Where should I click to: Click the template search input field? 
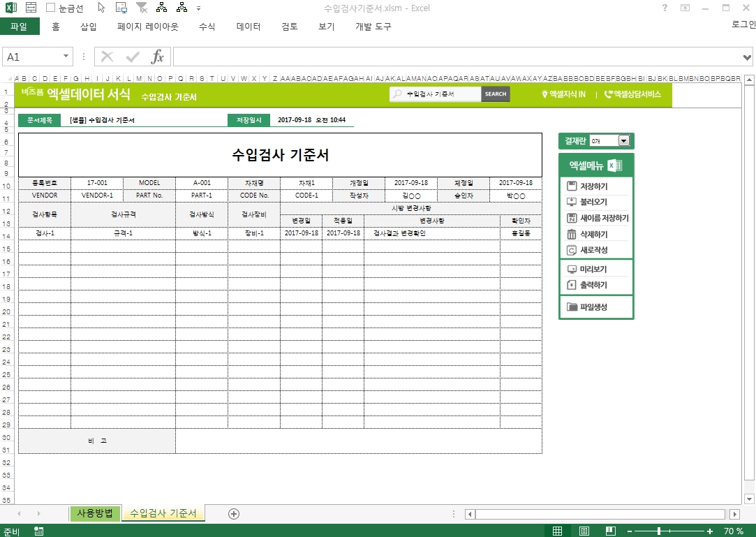click(441, 94)
